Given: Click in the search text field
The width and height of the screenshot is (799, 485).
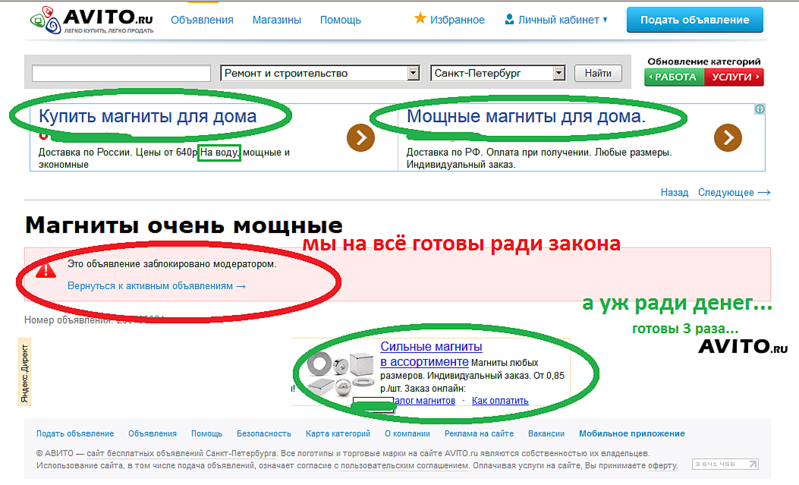Looking at the screenshot, I should click(x=121, y=73).
